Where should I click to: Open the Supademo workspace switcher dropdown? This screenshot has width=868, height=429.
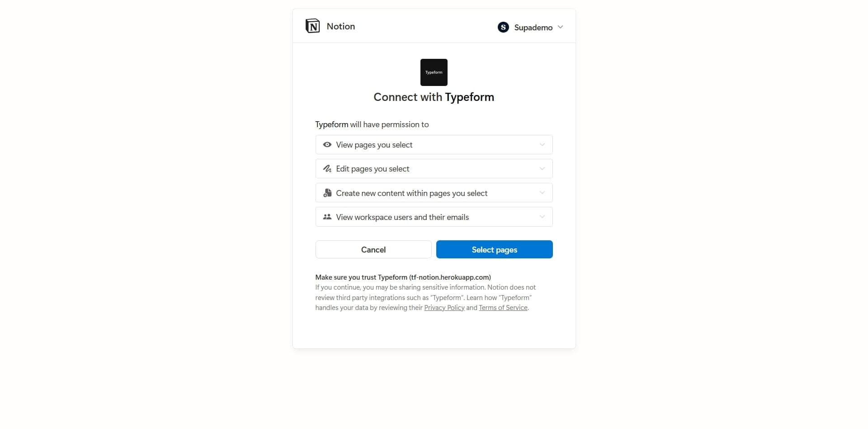point(561,27)
